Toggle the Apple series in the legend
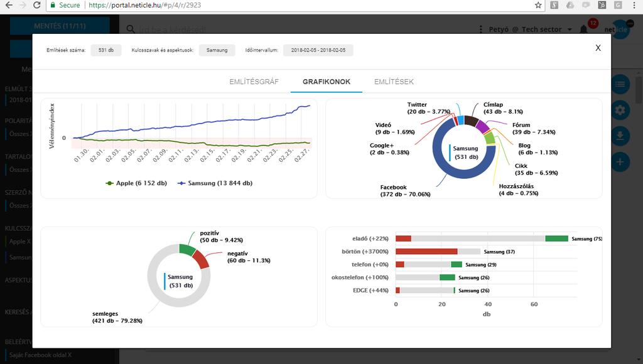The image size is (643, 364). (136, 183)
